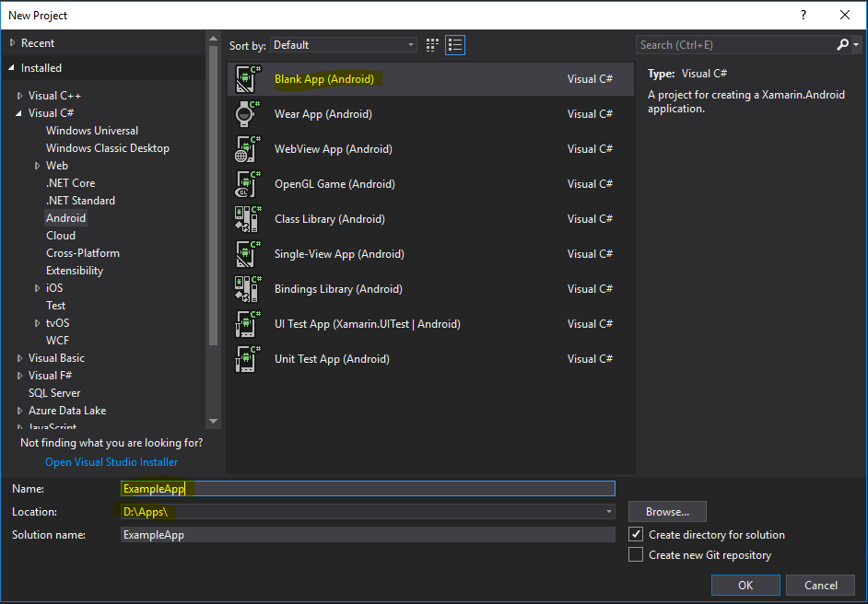868x604 pixels.
Task: Click the category tree scrollbar up arrow
Action: (x=213, y=39)
